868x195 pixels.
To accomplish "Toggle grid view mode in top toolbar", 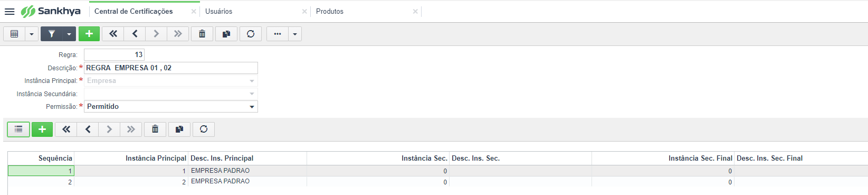I will 14,34.
